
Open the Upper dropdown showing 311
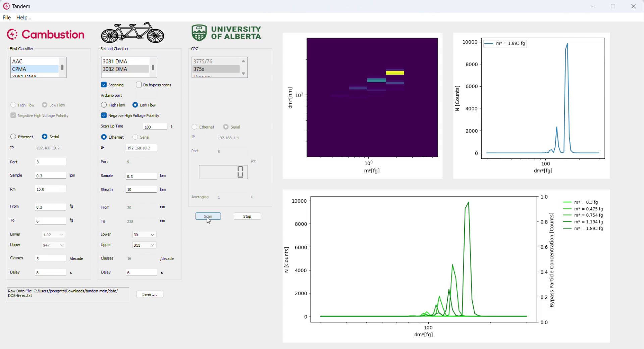[x=144, y=245]
